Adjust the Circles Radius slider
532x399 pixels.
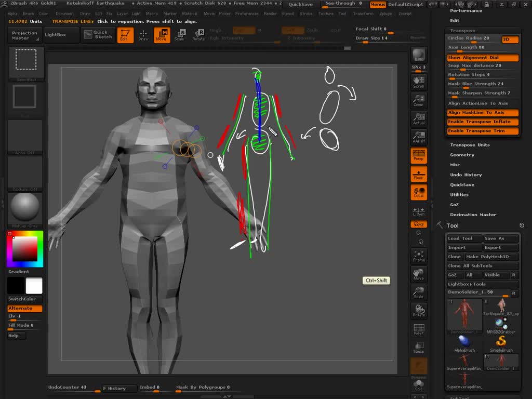[473, 38]
